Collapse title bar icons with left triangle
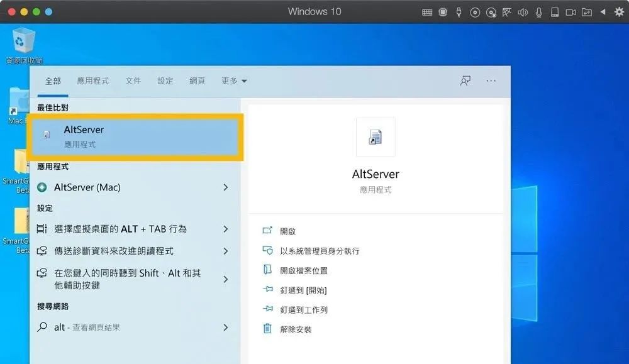The image size is (629, 364). click(x=603, y=12)
